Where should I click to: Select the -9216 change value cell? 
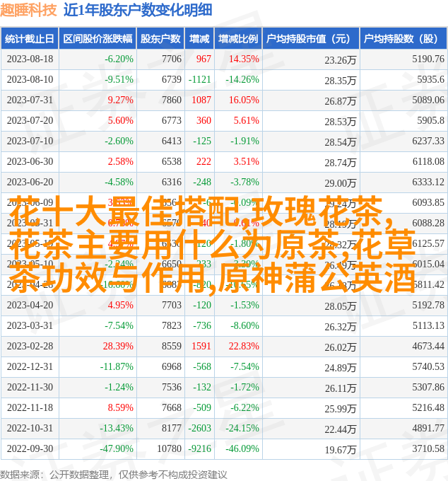tap(199, 448)
